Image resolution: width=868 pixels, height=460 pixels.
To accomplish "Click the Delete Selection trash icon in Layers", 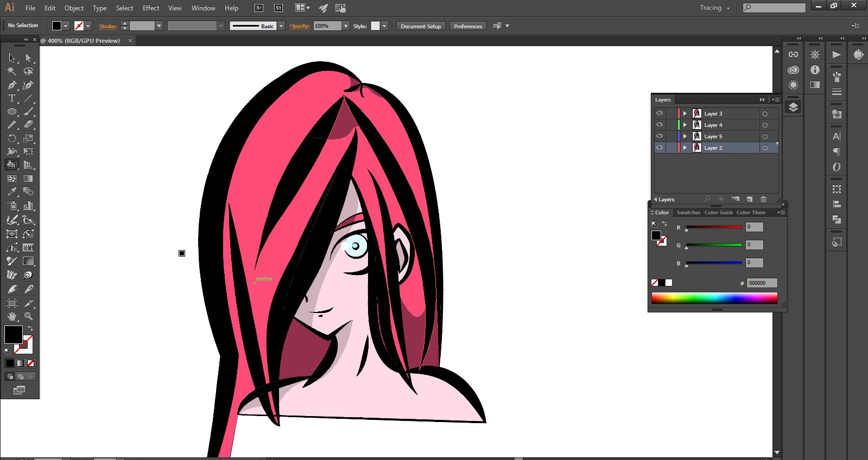I will pos(763,199).
